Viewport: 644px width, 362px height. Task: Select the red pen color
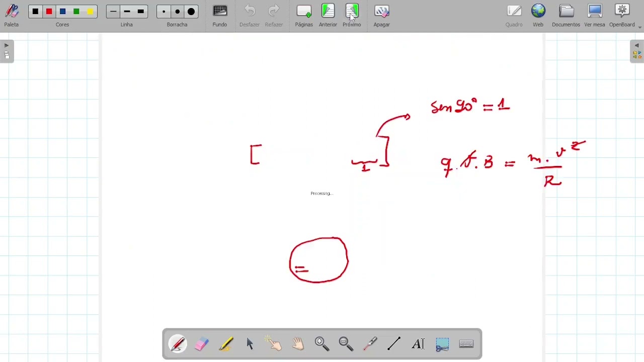(x=49, y=12)
